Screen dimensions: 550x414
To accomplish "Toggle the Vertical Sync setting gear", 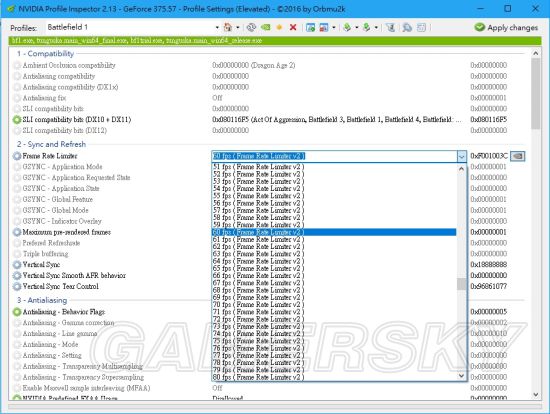I will pyautogui.click(x=17, y=265).
